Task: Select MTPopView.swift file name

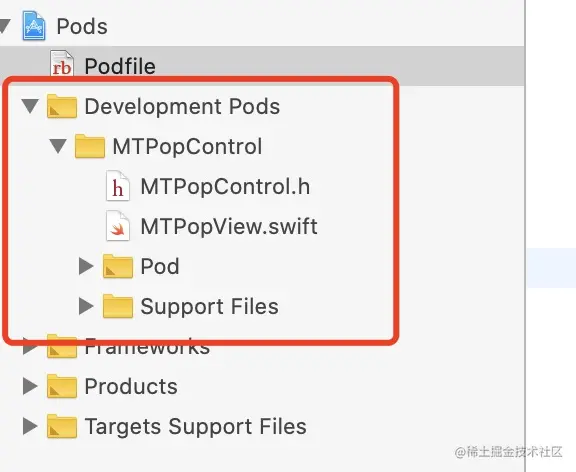Action: (x=229, y=226)
